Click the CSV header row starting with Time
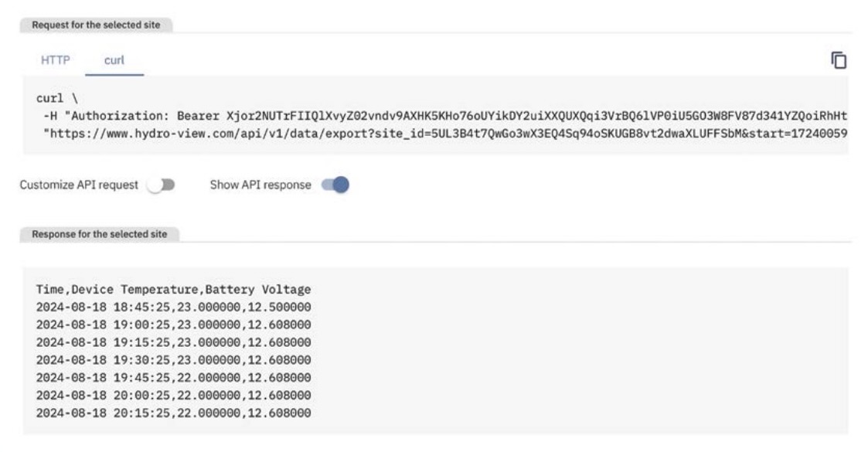868x452 pixels. (x=173, y=290)
